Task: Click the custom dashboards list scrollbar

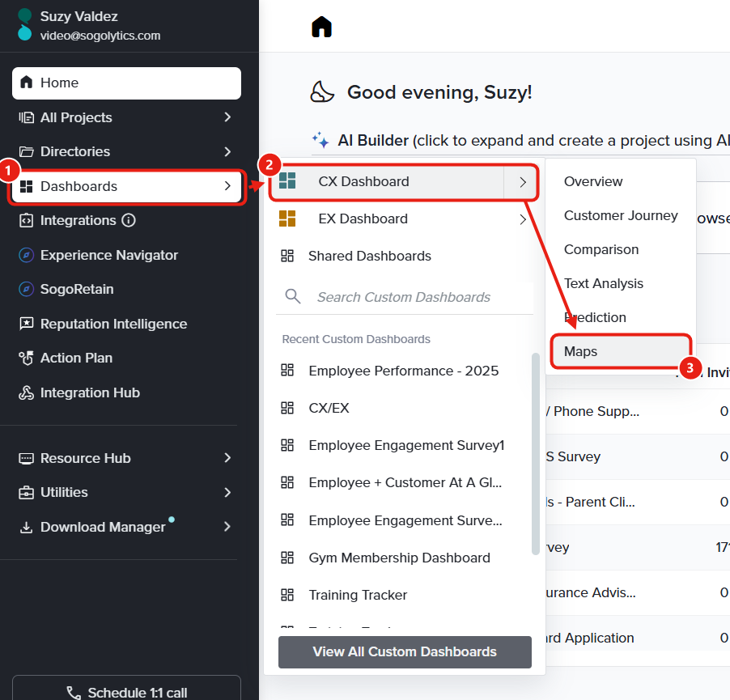Action: coord(536,453)
